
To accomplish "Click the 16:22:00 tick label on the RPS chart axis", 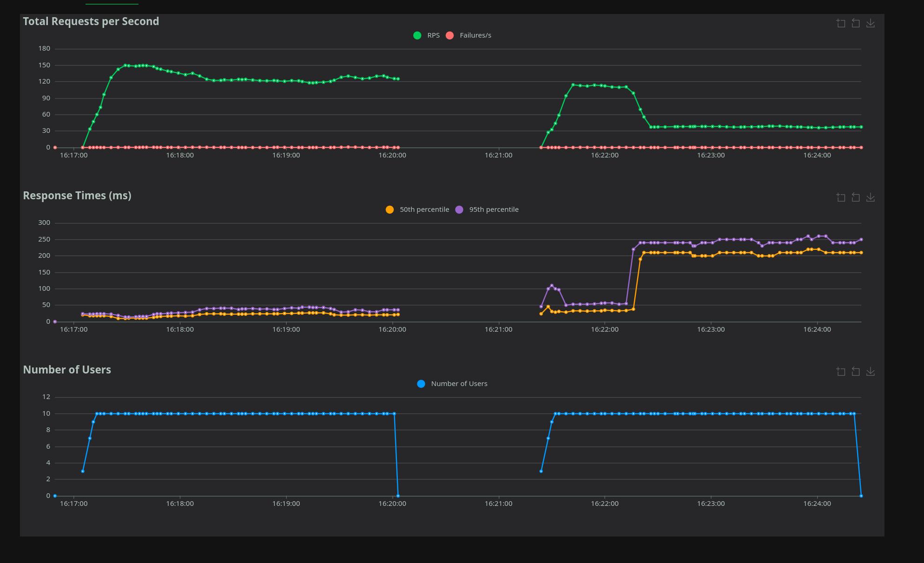I will click(604, 155).
